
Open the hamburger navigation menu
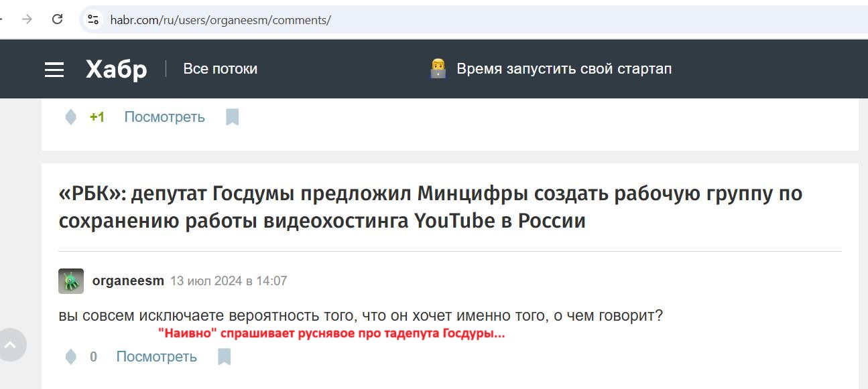coord(54,70)
